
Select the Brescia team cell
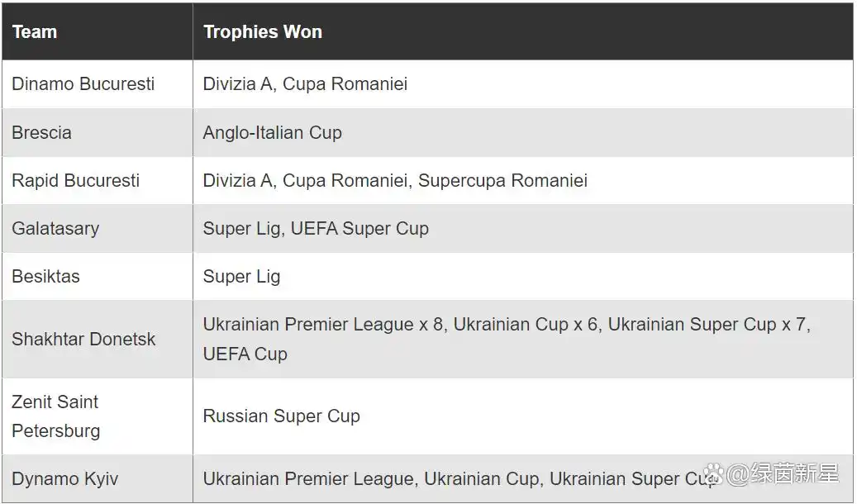(98, 132)
